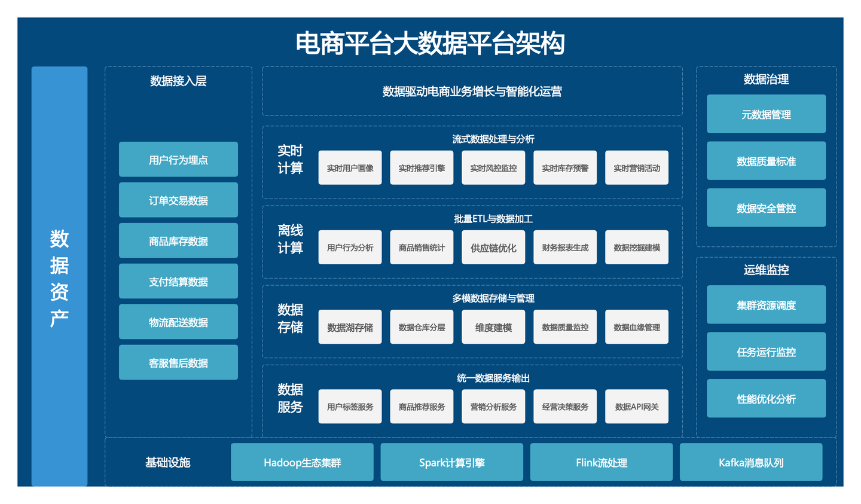Select the 批量ETL与数据加工 heading
This screenshot has height=504, width=861.
(493, 219)
